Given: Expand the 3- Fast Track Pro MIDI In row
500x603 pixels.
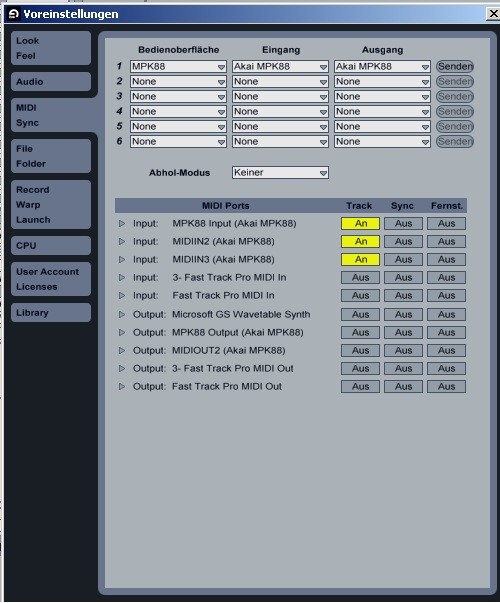Looking at the screenshot, I should 122,278.
